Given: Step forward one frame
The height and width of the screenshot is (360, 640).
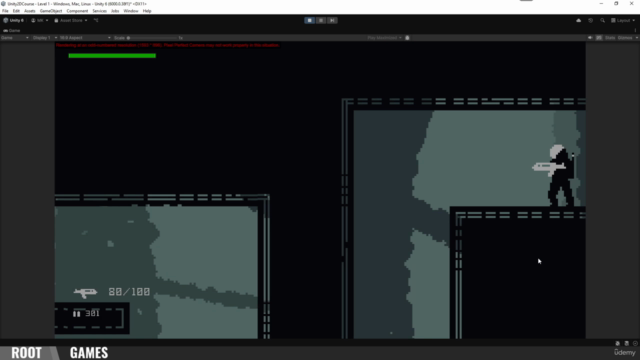Looking at the screenshot, I should (x=332, y=20).
